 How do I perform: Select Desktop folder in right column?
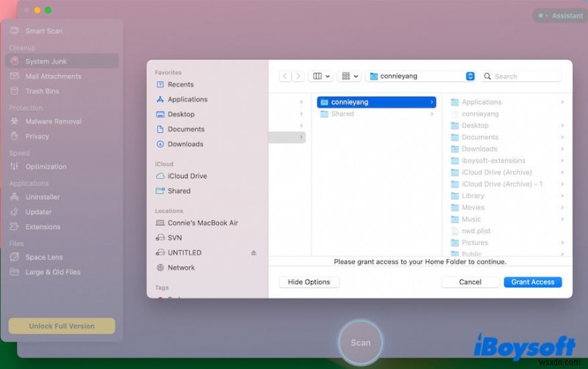tap(507, 125)
